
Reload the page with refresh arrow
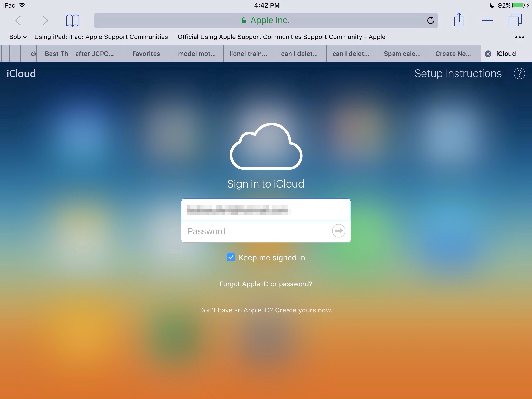430,20
